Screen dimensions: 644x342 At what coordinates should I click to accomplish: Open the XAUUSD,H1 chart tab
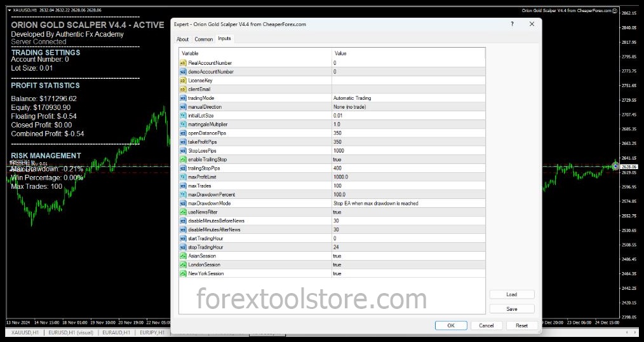[25, 332]
